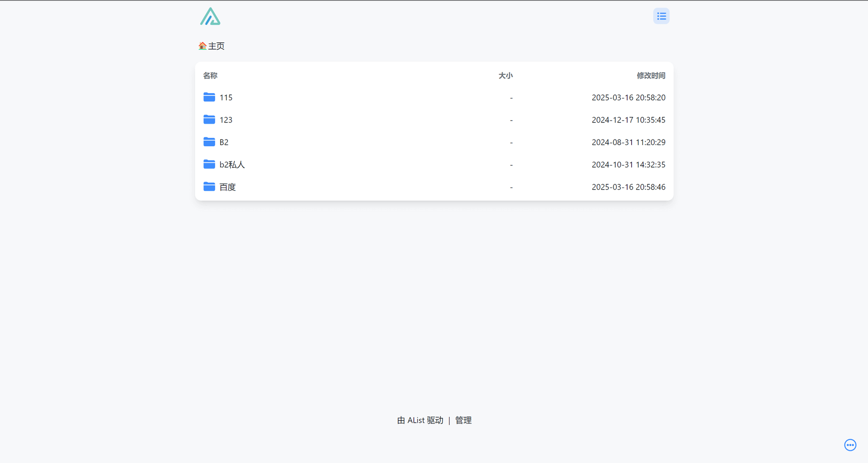Open the 123 folder icon
The width and height of the screenshot is (868, 463).
(209, 120)
